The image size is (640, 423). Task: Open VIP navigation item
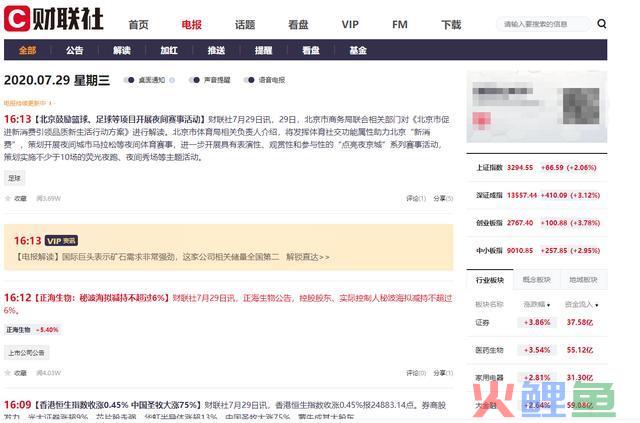[x=350, y=24]
